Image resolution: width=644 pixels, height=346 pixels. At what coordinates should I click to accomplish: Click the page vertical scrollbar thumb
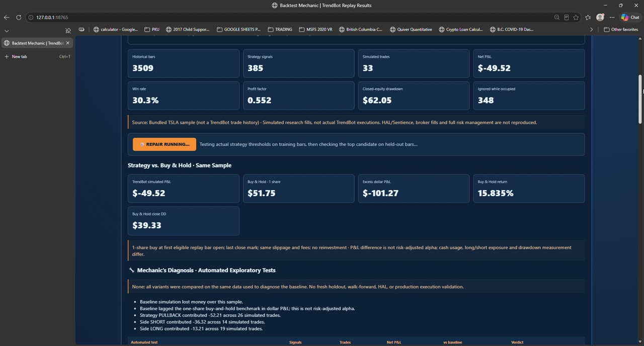(640, 99)
